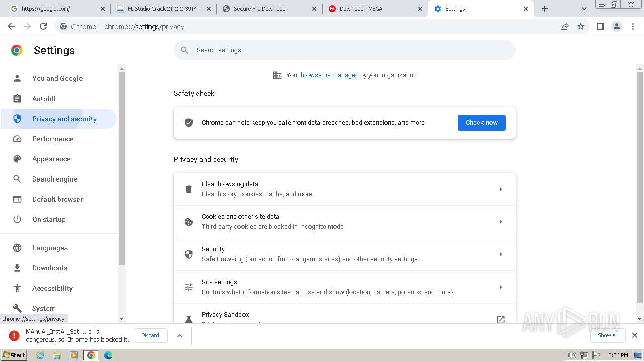644x362 pixels.
Task: Click the Downloads arrow icon in sidebar
Action: tap(17, 268)
